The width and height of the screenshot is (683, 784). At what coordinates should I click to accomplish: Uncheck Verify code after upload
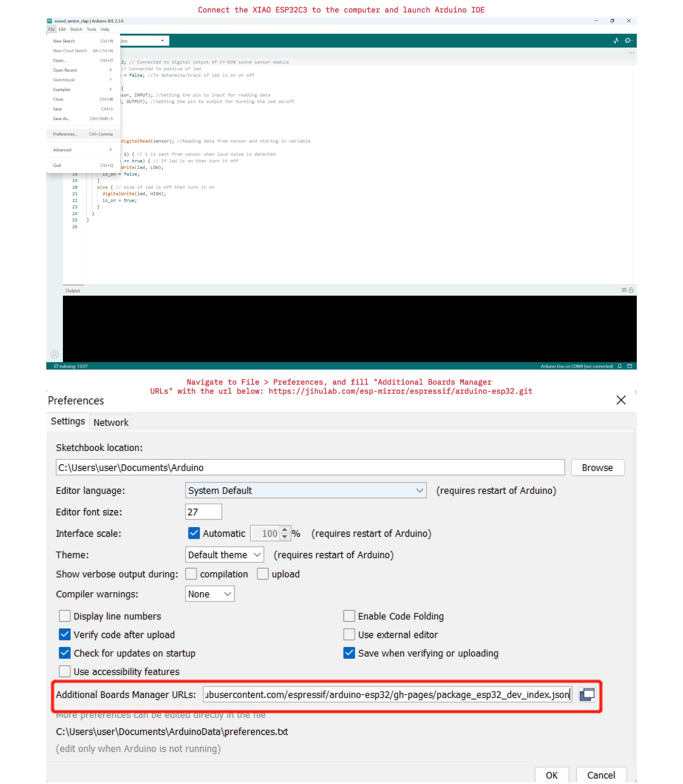[65, 635]
